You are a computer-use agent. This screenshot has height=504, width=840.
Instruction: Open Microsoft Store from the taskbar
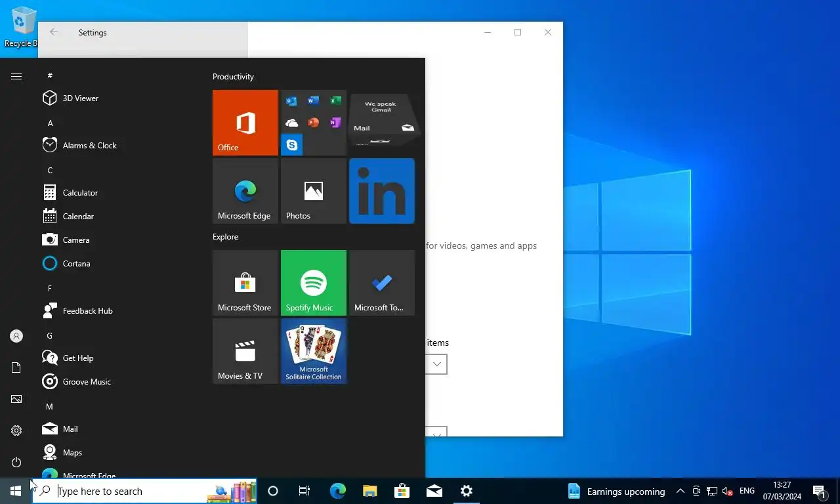point(402,491)
